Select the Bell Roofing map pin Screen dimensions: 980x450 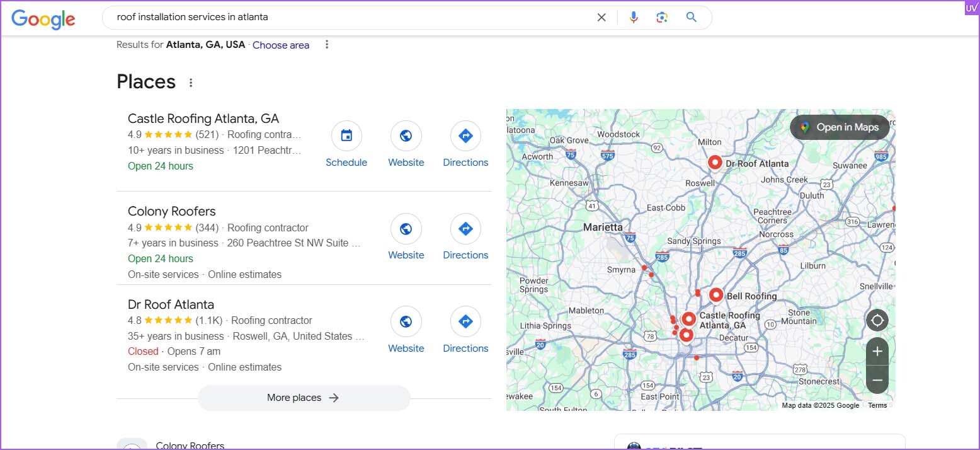pos(716,296)
